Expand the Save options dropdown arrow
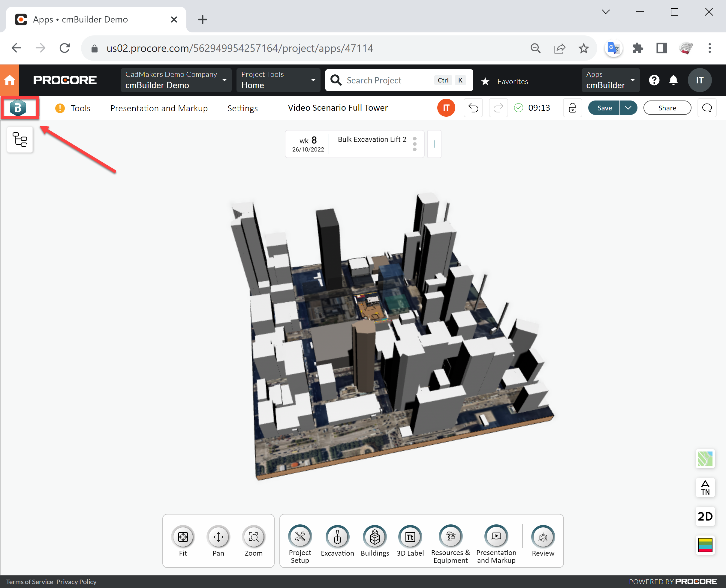The image size is (726, 588). tap(628, 108)
